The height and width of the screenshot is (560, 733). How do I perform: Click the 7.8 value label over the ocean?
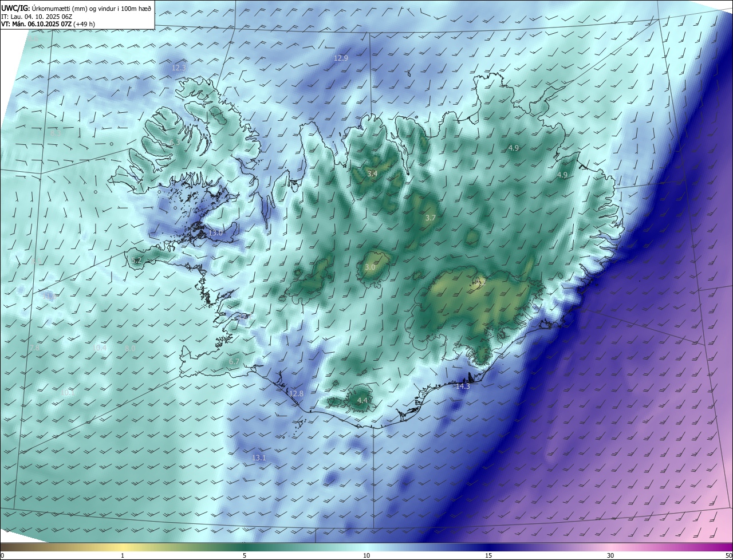[34, 348]
